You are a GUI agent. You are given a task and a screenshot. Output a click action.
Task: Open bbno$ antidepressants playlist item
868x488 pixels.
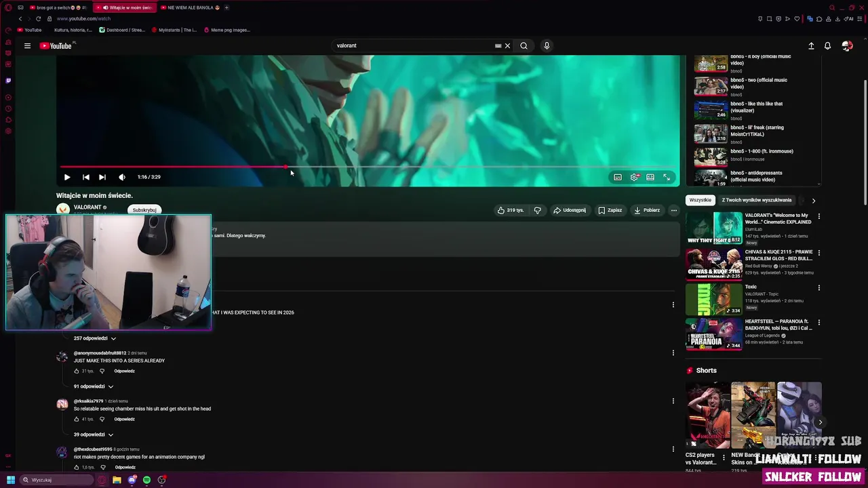pos(755,178)
